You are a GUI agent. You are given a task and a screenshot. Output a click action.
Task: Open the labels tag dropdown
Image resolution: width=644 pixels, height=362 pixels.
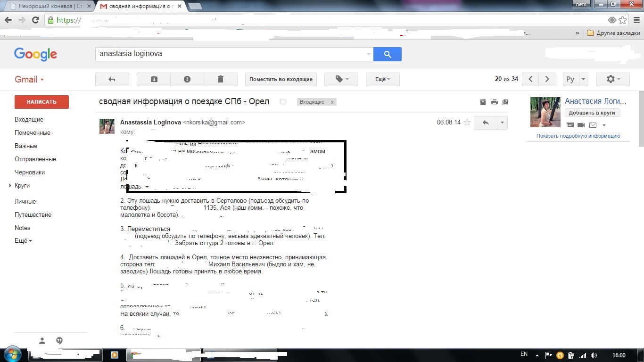tap(341, 79)
